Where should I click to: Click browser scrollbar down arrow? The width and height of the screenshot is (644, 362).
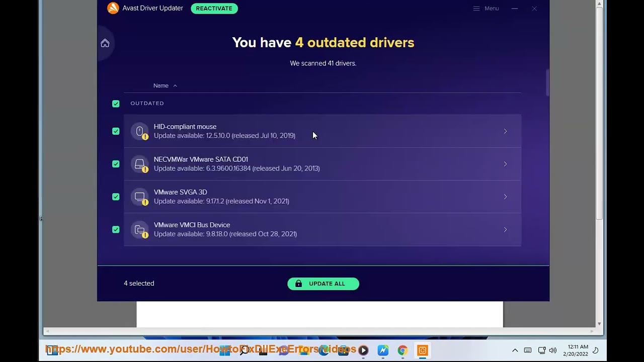pyautogui.click(x=599, y=324)
